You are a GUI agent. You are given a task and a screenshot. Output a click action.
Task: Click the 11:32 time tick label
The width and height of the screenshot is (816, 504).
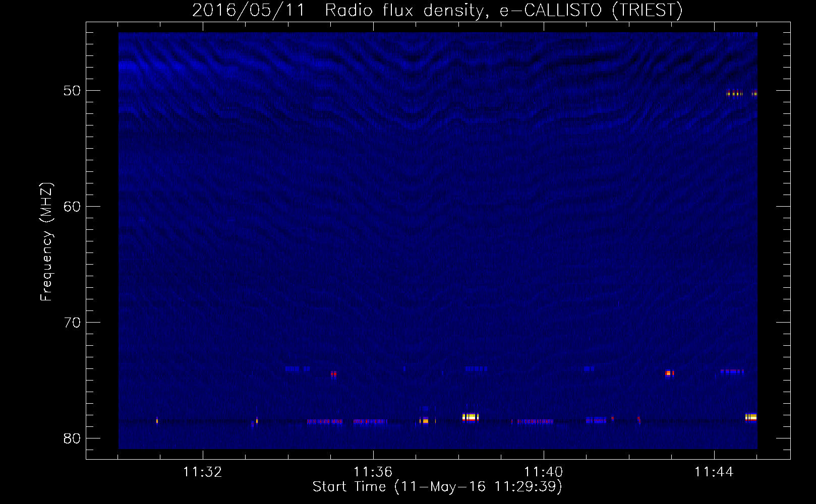(202, 472)
